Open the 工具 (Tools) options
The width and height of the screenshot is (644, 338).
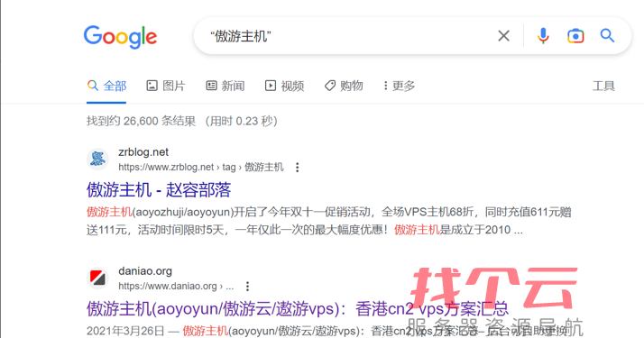[603, 86]
